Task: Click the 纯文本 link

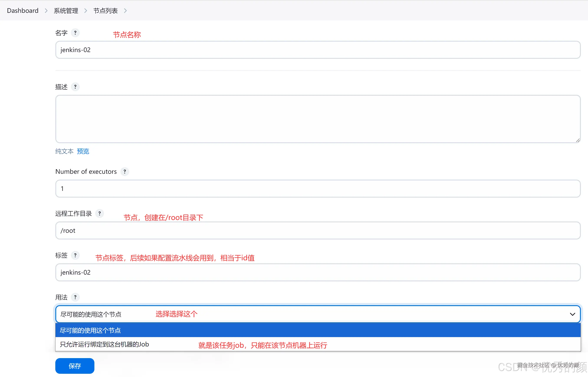Action: 64,151
